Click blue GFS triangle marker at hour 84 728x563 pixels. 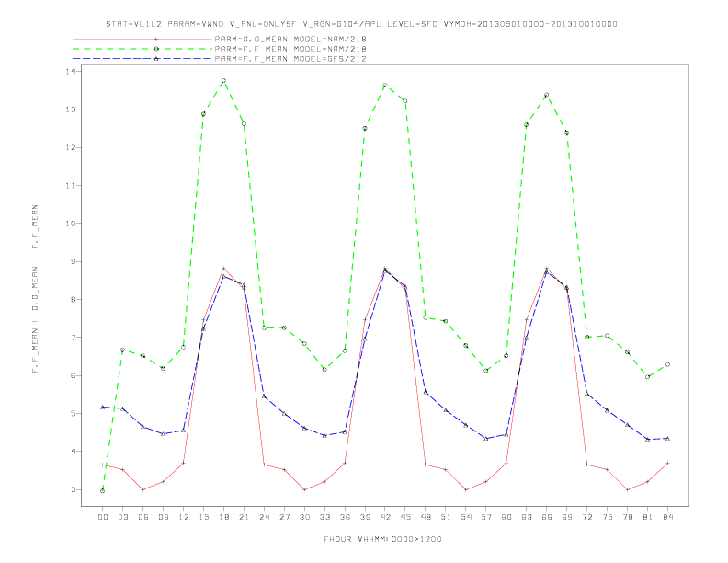coord(667,438)
